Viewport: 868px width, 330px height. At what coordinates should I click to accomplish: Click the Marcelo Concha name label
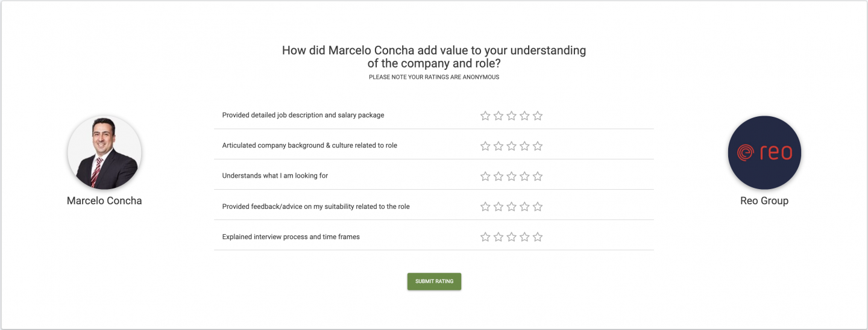click(x=104, y=201)
